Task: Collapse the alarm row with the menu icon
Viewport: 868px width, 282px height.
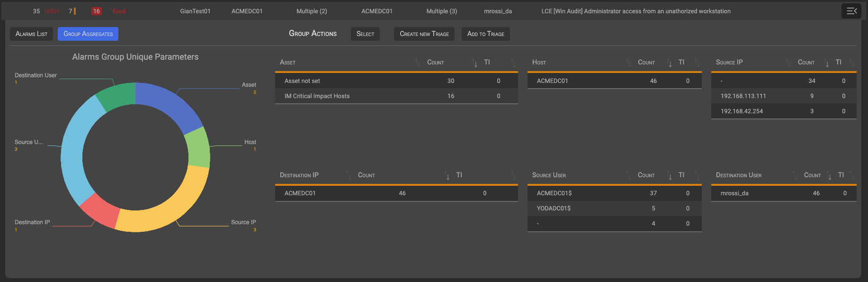Action: (851, 11)
